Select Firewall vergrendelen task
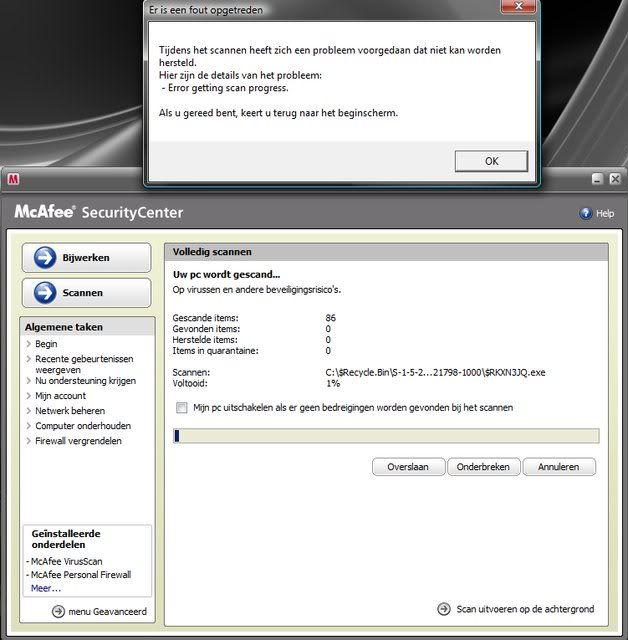The width and height of the screenshot is (628, 640). [x=78, y=441]
